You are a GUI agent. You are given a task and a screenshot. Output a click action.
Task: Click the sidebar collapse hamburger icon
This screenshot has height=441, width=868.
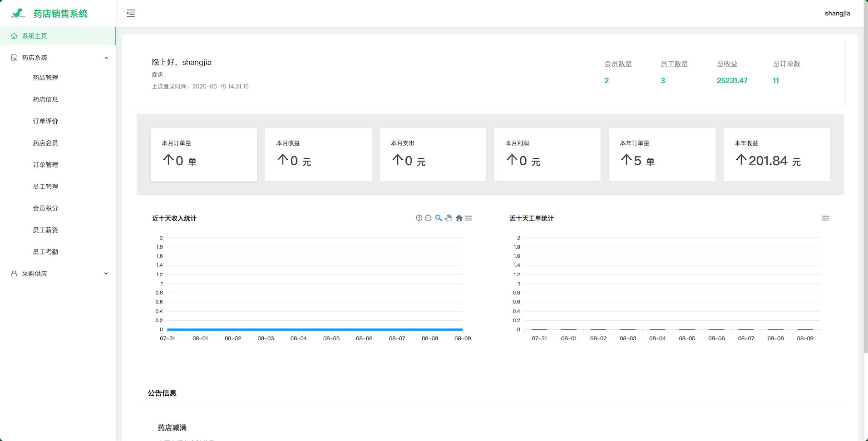click(x=131, y=13)
